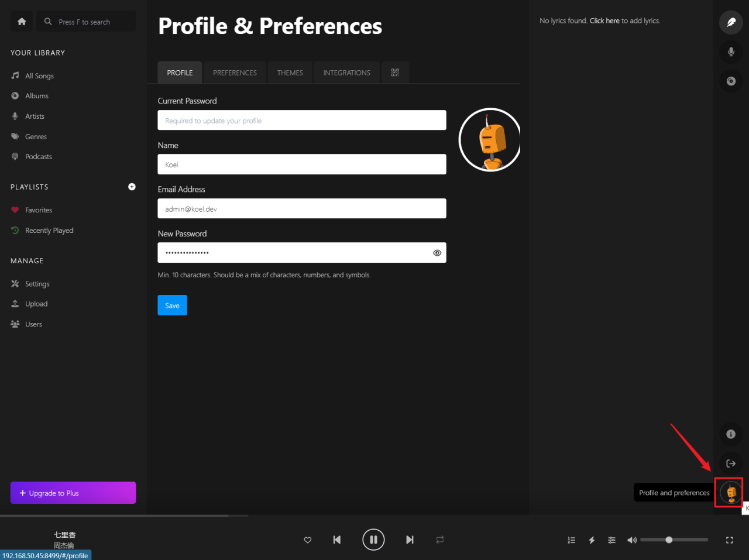Screen dimensions: 749x560
Task: Log out using the exit icon
Action: coord(731,463)
